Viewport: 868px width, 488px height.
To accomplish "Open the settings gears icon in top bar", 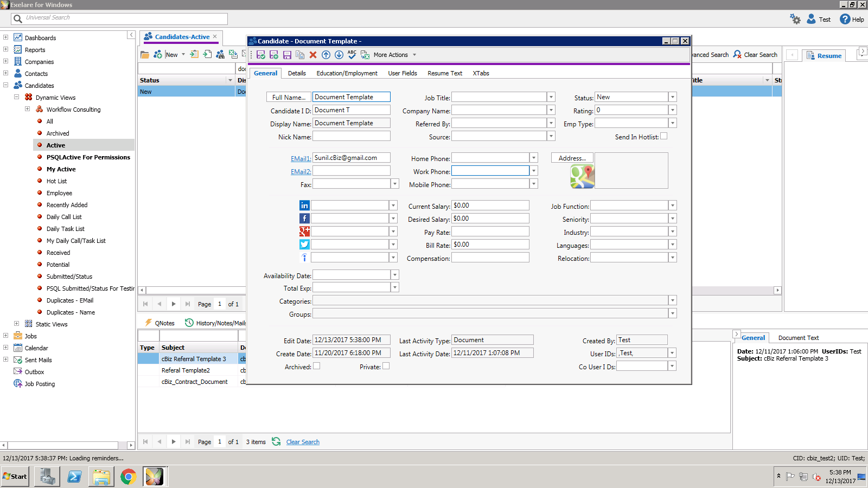I will tap(795, 19).
